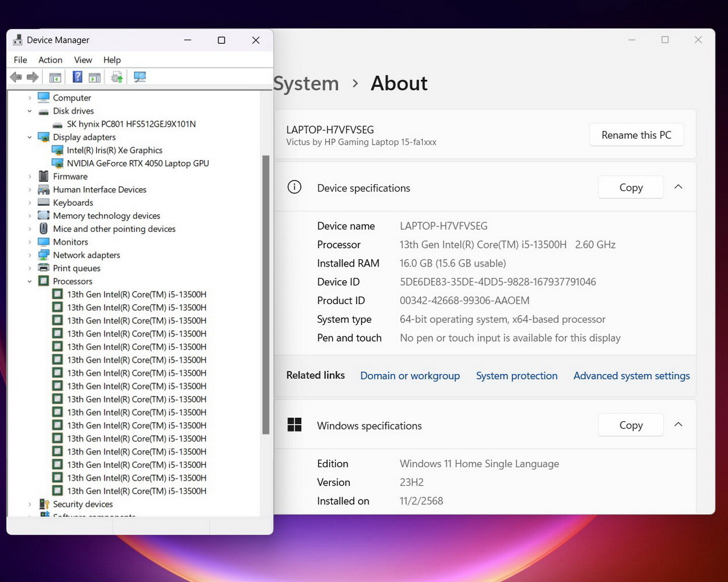Click the Human Interface Devices icon
The width and height of the screenshot is (728, 582).
(x=44, y=189)
